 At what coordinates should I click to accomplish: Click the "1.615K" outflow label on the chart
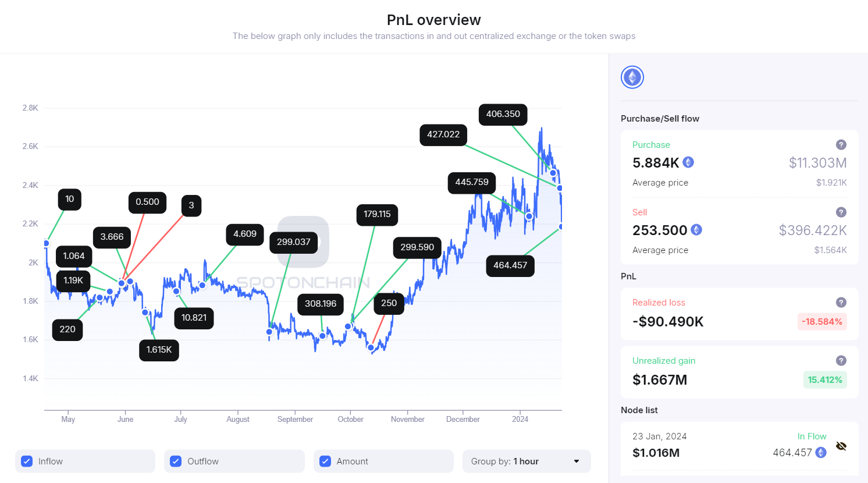click(x=159, y=350)
